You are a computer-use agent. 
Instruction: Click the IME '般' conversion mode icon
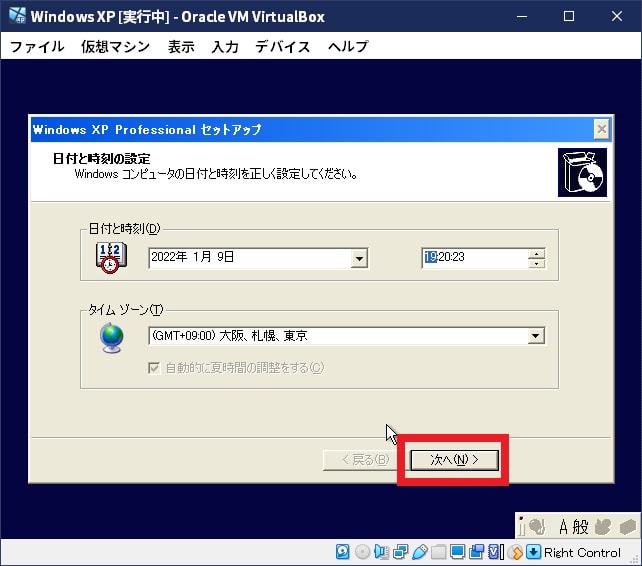click(x=580, y=527)
